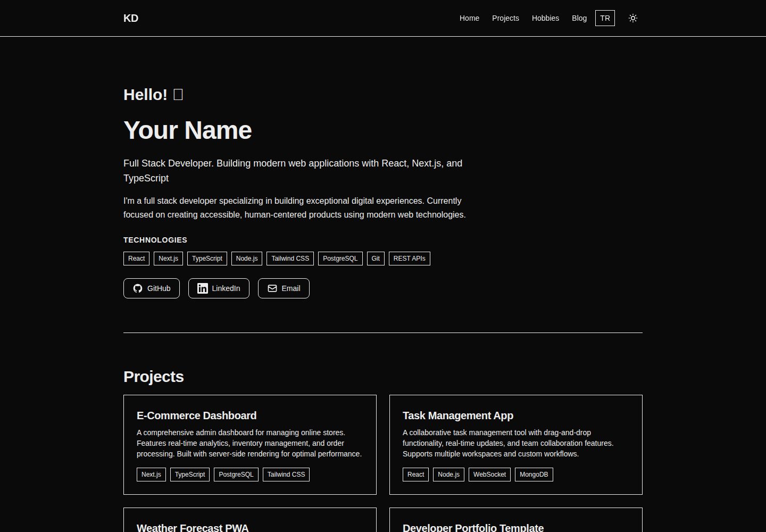Click the Node.js tag under Technologies
This screenshot has width=766, height=532.
247,259
